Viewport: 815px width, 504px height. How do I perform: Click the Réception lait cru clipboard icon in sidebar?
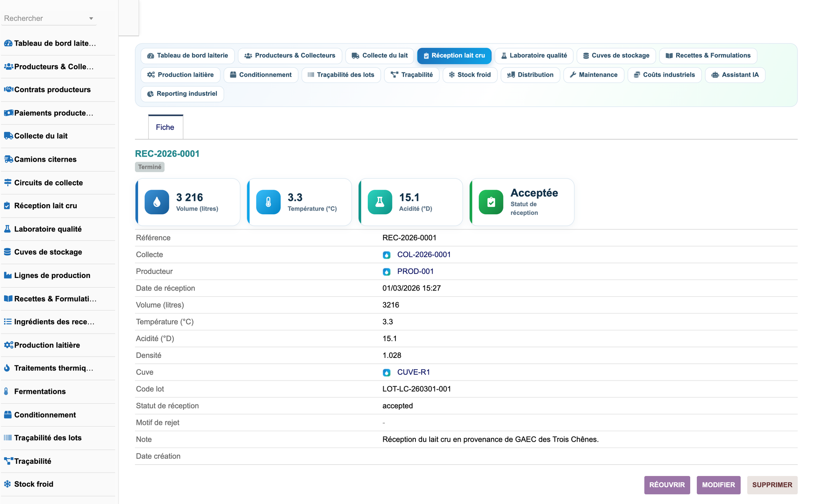[x=7, y=206]
